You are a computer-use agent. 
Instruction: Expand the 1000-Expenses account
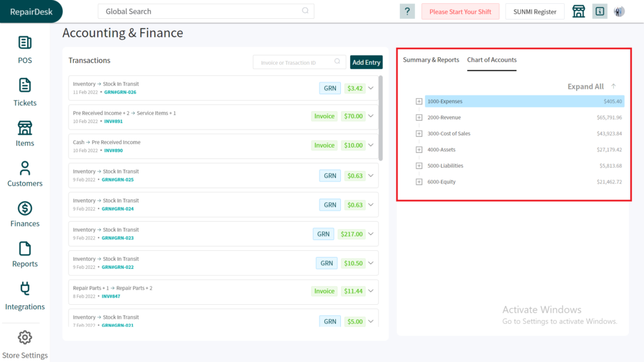tap(419, 101)
